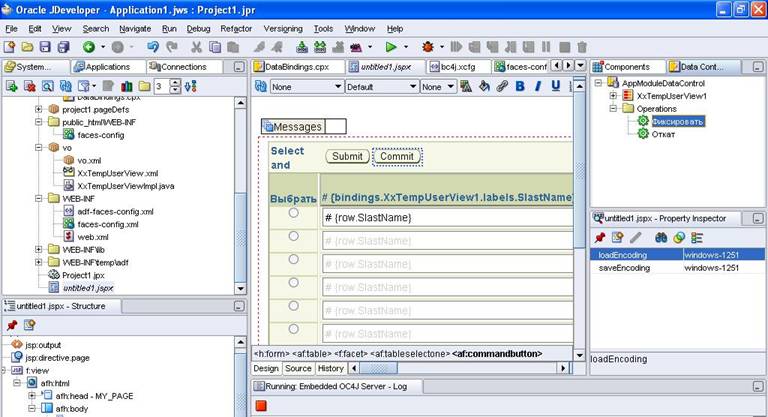Select XxTempUserViewImpl.java in navigator

[x=126, y=186]
